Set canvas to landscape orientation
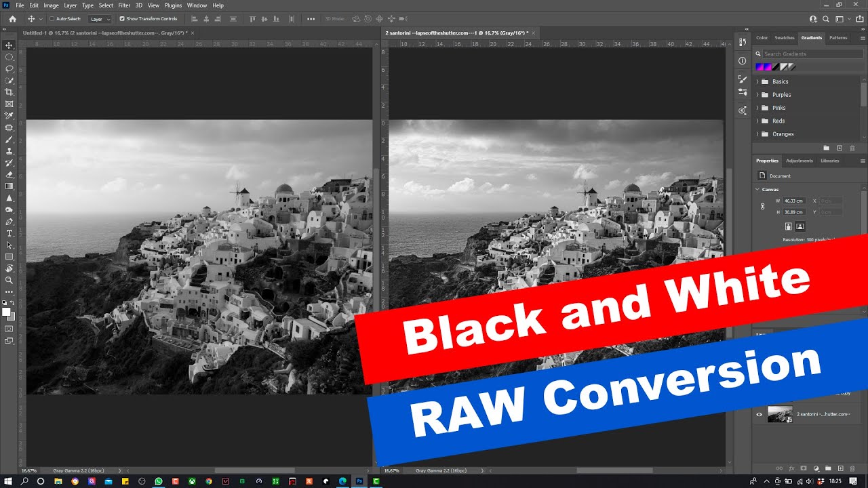 coord(800,226)
